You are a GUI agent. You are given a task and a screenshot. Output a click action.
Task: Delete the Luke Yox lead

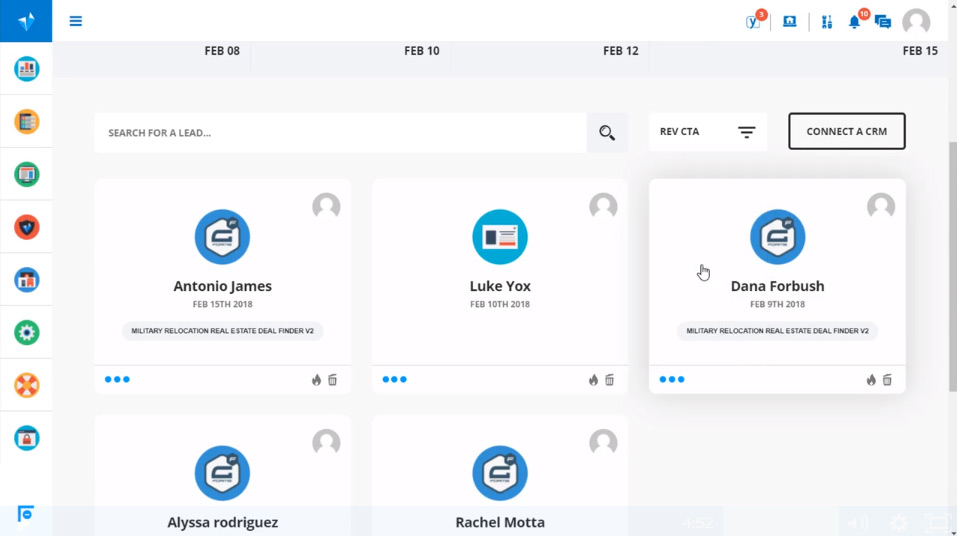coord(610,380)
